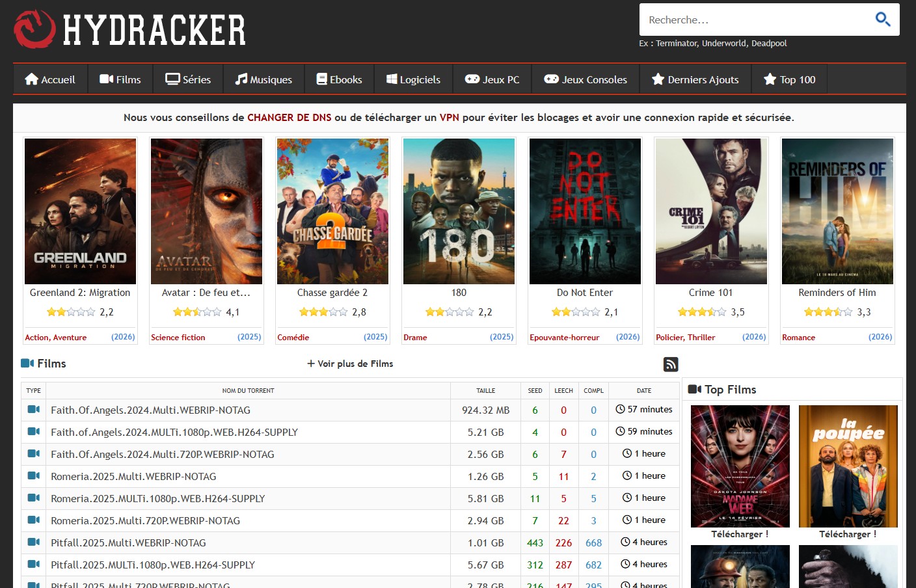Click the star rating of Reminders of Him
The width and height of the screenshot is (916, 588).
pyautogui.click(x=828, y=312)
